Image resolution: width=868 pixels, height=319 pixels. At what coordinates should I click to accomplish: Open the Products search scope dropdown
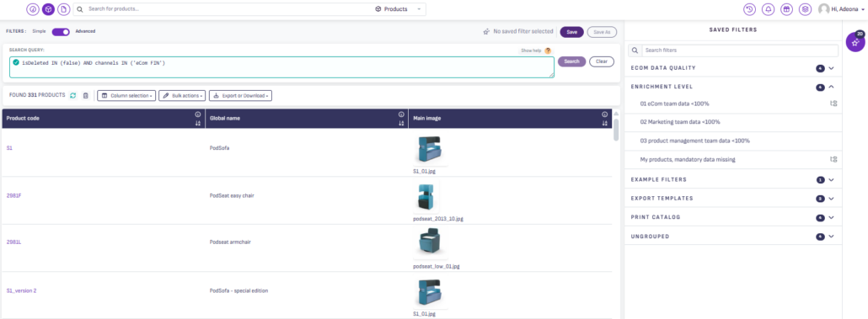pos(399,9)
